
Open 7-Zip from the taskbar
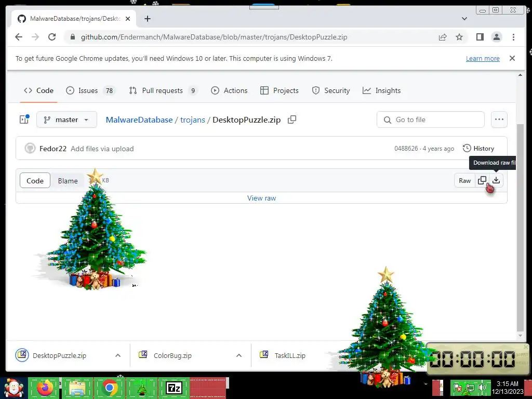point(174,388)
